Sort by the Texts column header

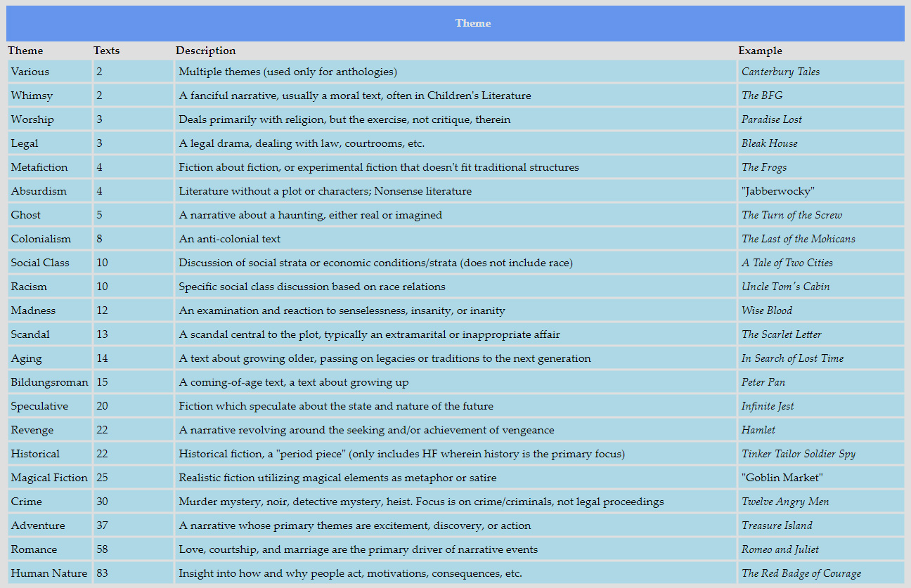pyautogui.click(x=106, y=51)
